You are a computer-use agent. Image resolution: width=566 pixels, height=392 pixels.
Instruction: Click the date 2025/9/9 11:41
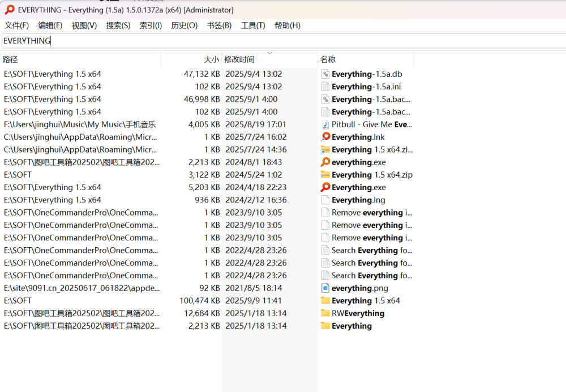[x=254, y=300]
